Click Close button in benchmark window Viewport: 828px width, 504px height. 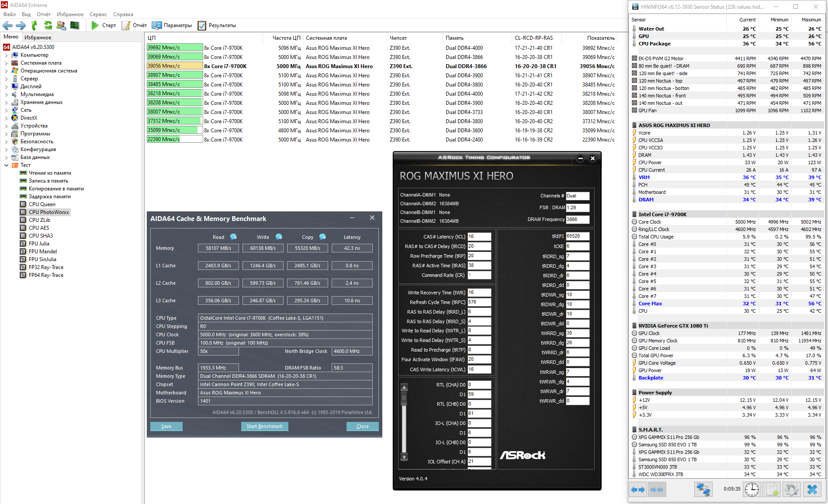point(363,426)
